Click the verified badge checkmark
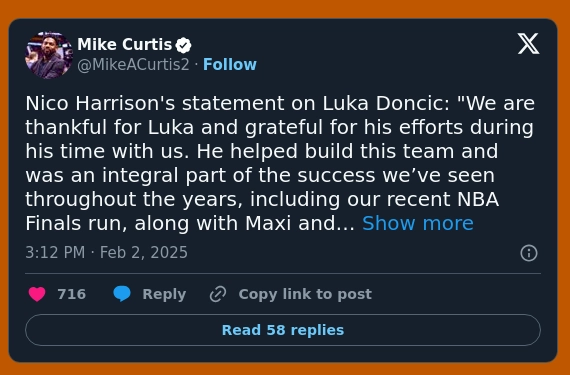Screen dimensions: 570x375 pyautogui.click(x=183, y=45)
